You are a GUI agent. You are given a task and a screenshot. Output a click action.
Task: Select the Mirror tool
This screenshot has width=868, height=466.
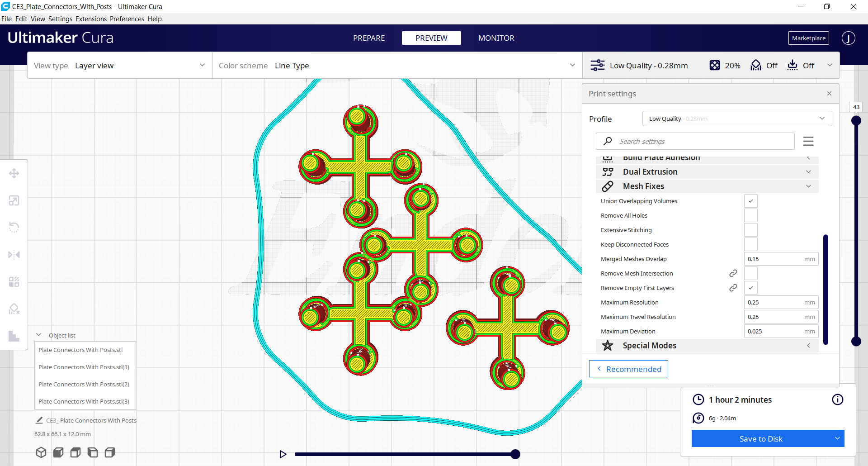14,255
